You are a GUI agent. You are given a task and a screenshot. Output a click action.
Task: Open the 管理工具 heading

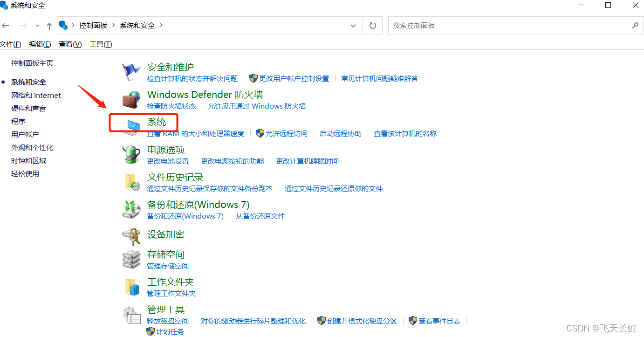click(x=166, y=309)
